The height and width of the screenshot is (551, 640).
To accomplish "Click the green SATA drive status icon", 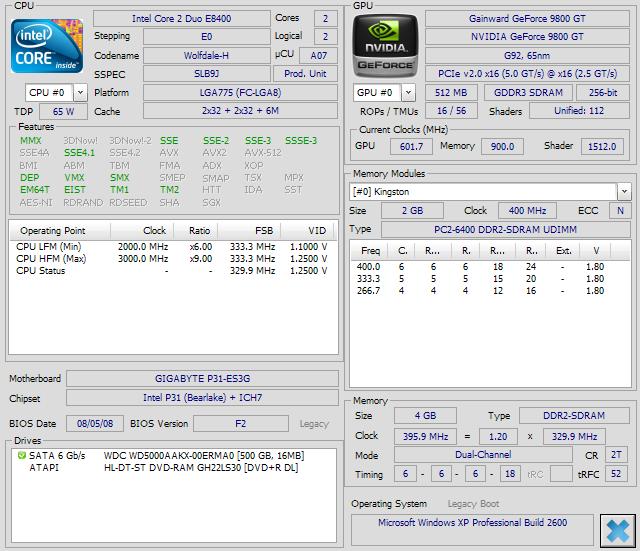I will point(22,455).
